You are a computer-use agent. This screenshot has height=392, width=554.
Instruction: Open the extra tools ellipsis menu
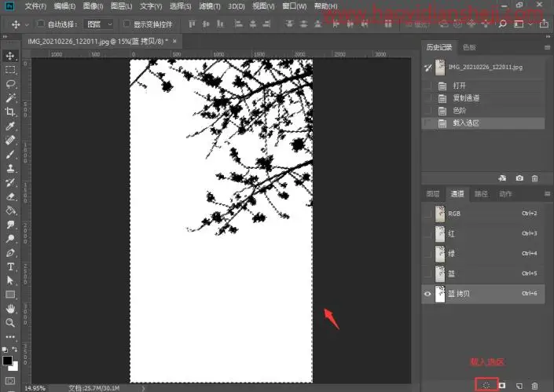tap(10, 336)
